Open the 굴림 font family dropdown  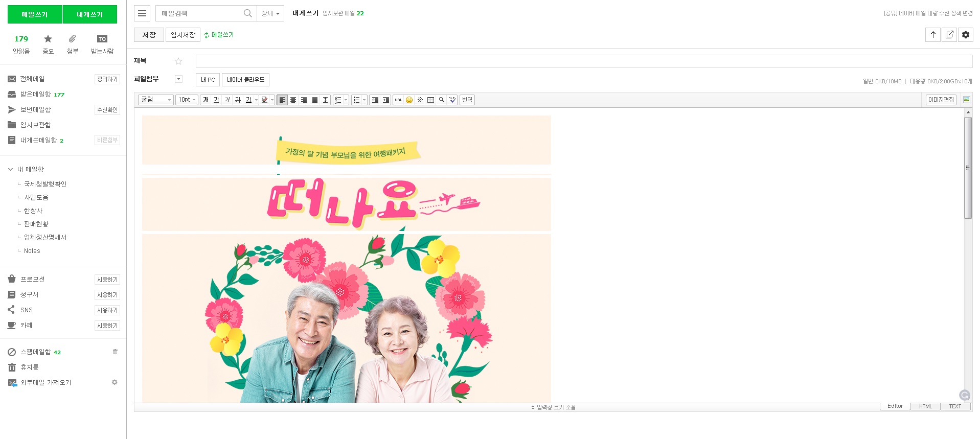click(156, 100)
